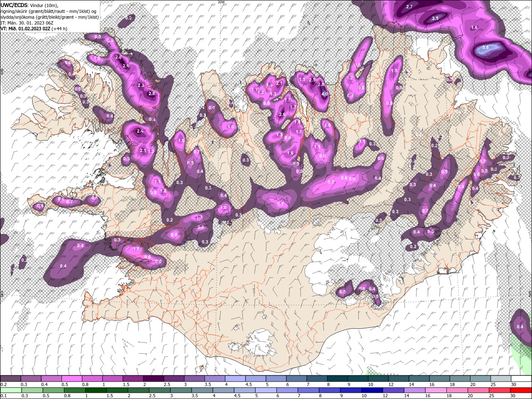Click the 10 label under the upper legend row
Image resolution: width=532 pixels, height=399 pixels.
[x=370, y=384]
